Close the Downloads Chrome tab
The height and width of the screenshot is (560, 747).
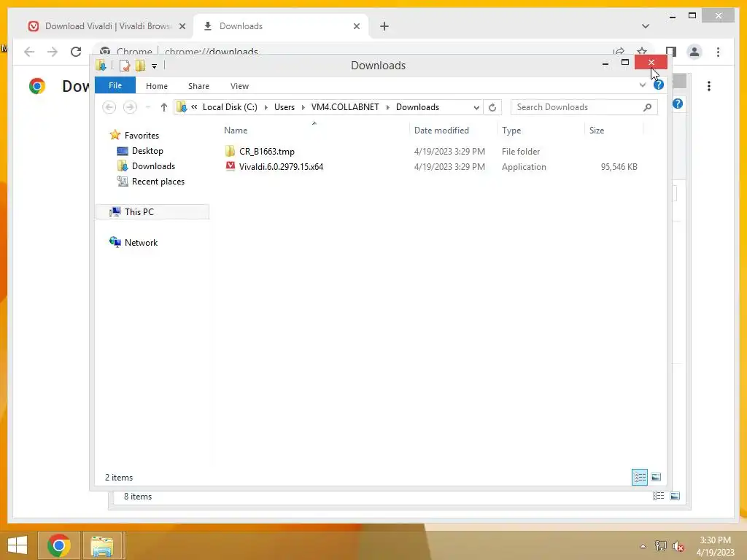356,26
